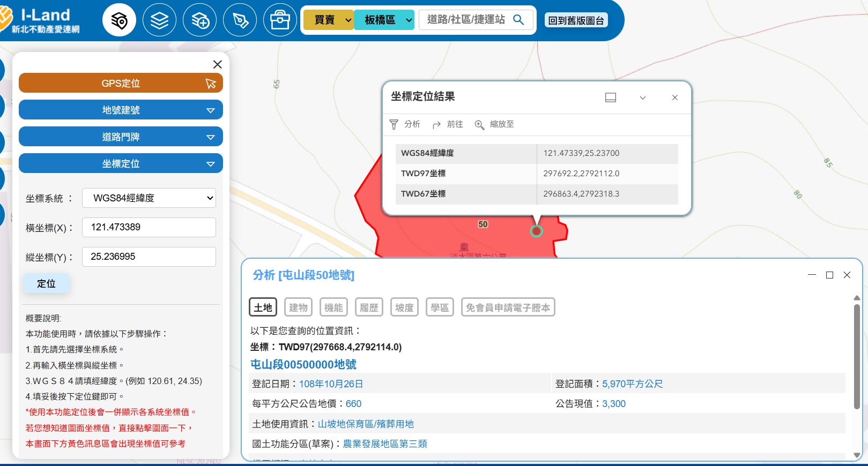Image resolution: width=868 pixels, height=466 pixels.
Task: Collapse the 坐標定位結果 popup with chevron
Action: point(642,97)
